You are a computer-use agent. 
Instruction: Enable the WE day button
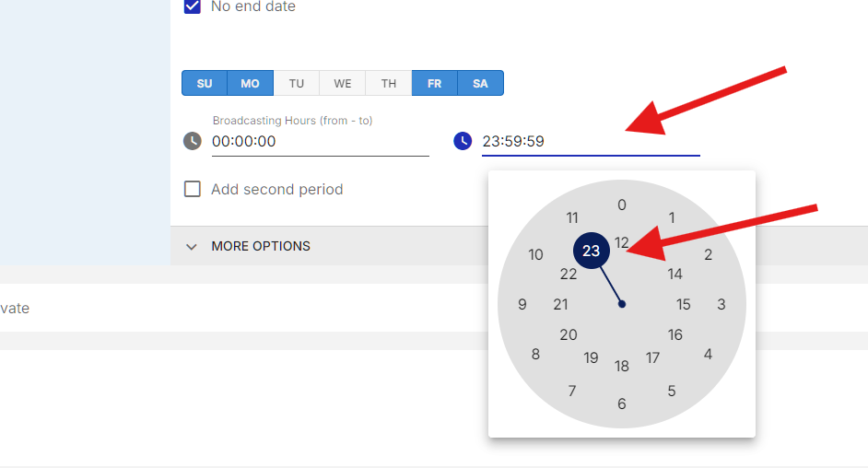pos(342,83)
